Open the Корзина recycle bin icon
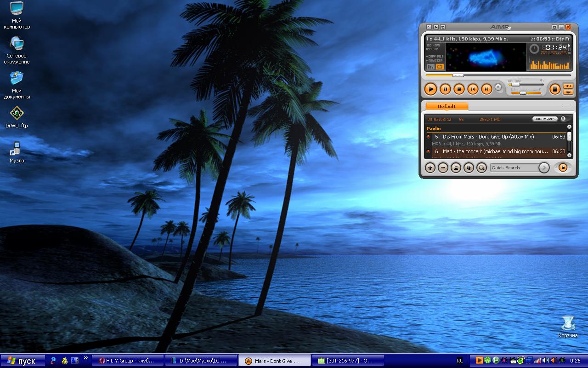This screenshot has height=368, width=588. pos(568,327)
